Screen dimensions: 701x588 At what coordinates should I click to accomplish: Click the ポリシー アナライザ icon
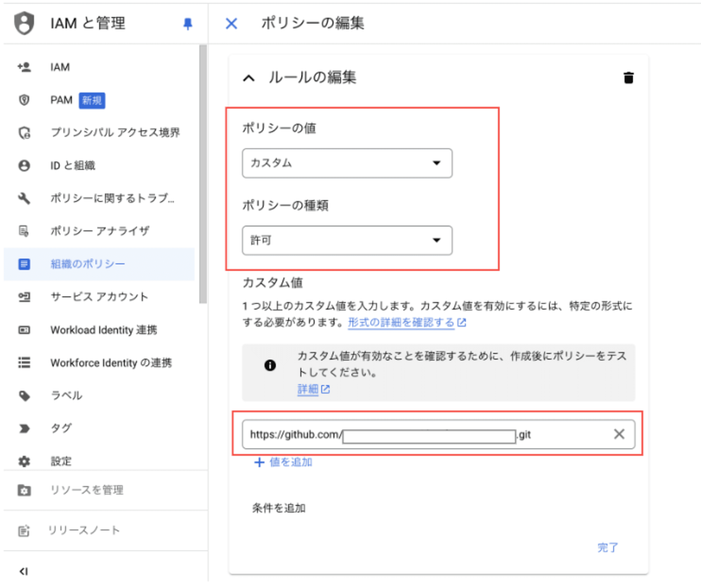coord(24,231)
